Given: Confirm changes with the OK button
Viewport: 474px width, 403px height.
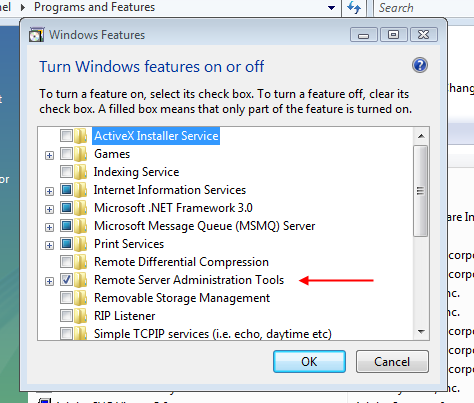Looking at the screenshot, I should (309, 362).
